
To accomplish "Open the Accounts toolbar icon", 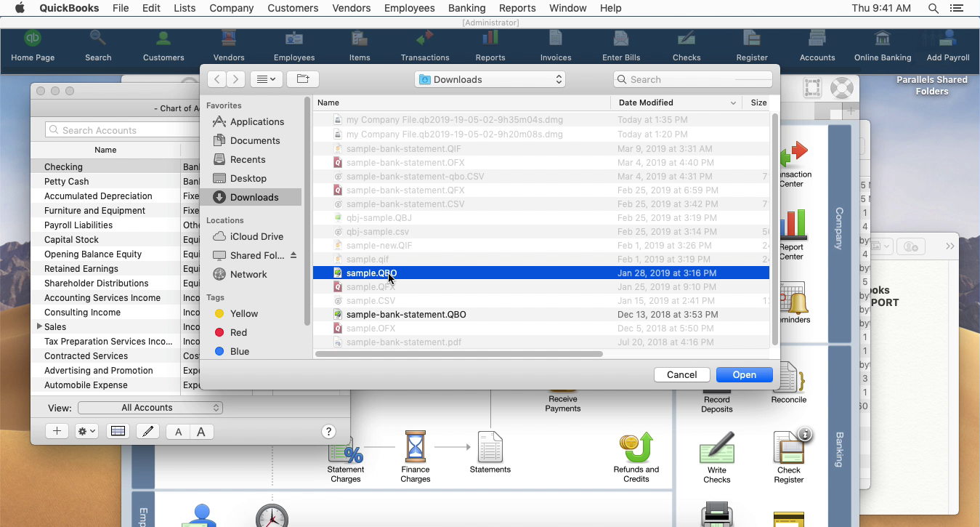I will tap(817, 47).
